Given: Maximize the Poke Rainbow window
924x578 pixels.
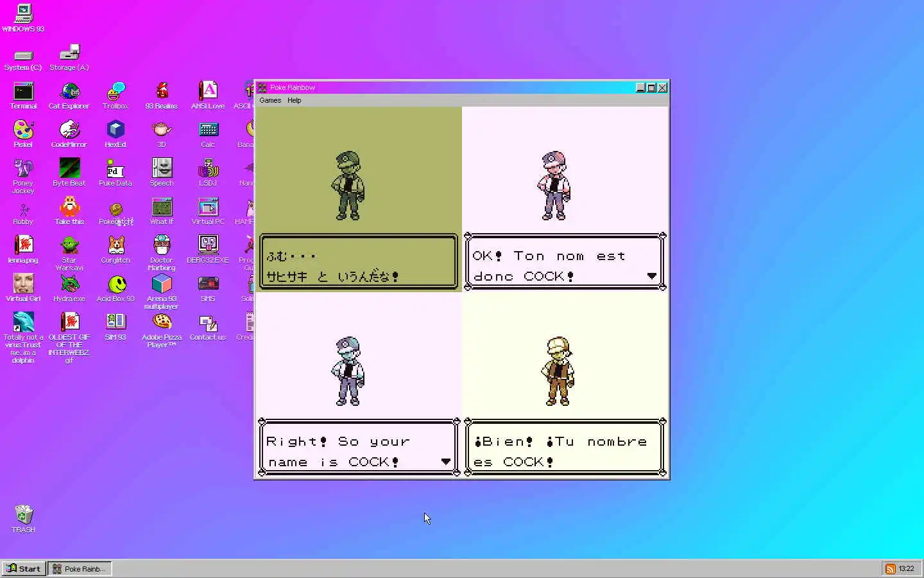Looking at the screenshot, I should [651, 88].
